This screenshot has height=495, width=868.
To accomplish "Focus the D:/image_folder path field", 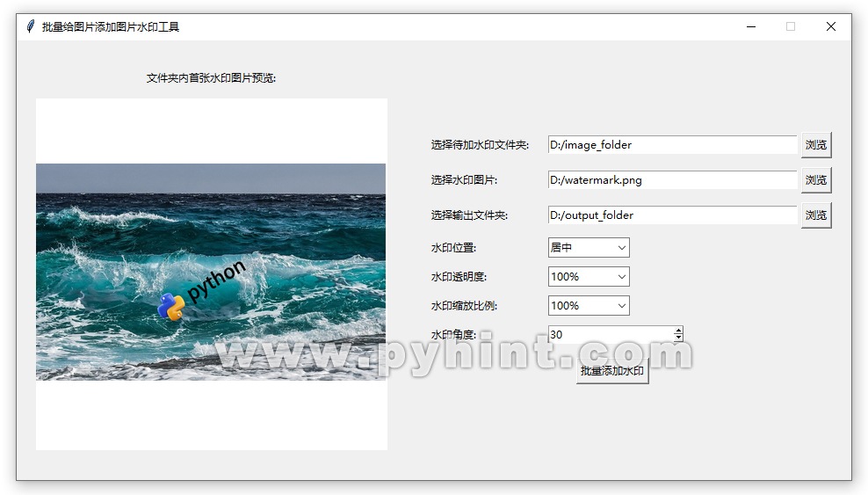I will (x=673, y=145).
